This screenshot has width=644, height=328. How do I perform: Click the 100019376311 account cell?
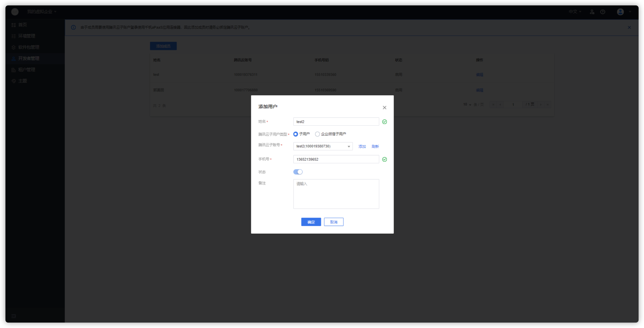[245, 75]
